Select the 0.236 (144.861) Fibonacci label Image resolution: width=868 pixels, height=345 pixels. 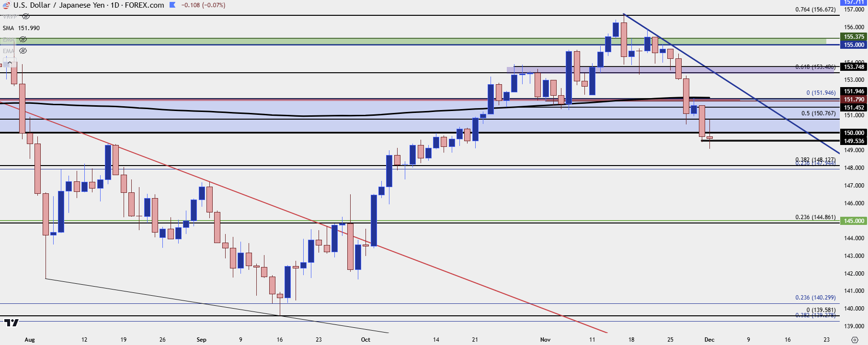(815, 217)
